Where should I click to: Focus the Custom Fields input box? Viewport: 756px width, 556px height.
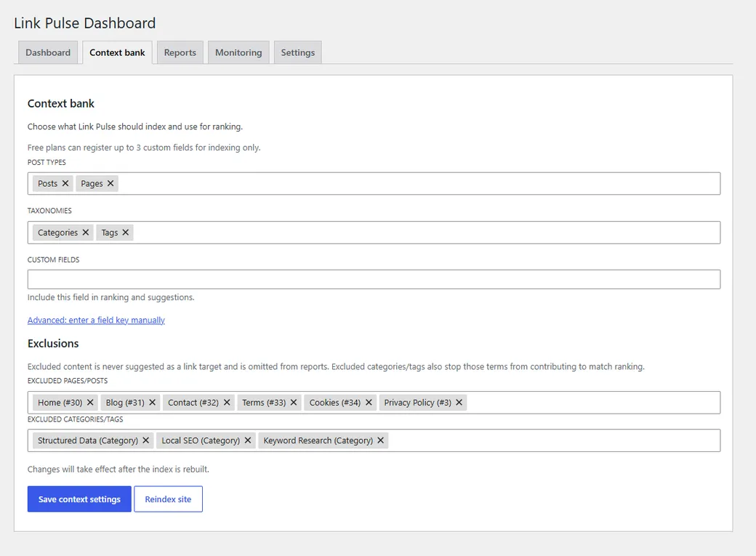pyautogui.click(x=374, y=279)
